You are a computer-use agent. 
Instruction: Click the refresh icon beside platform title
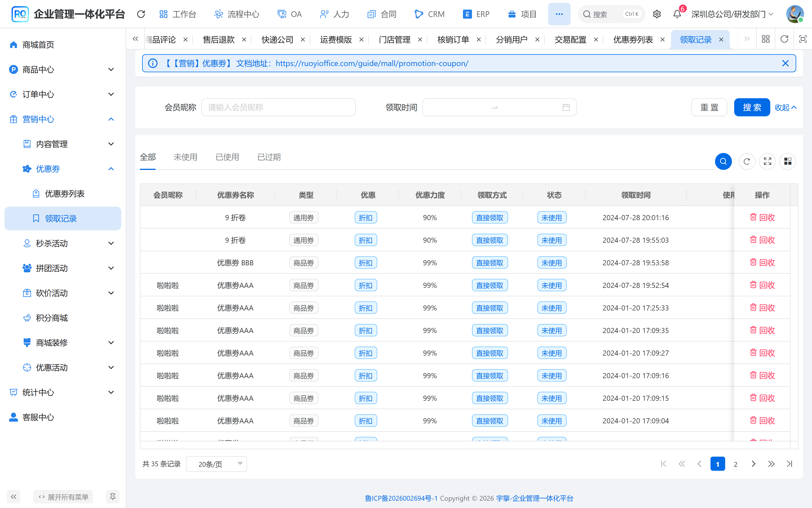coord(141,14)
